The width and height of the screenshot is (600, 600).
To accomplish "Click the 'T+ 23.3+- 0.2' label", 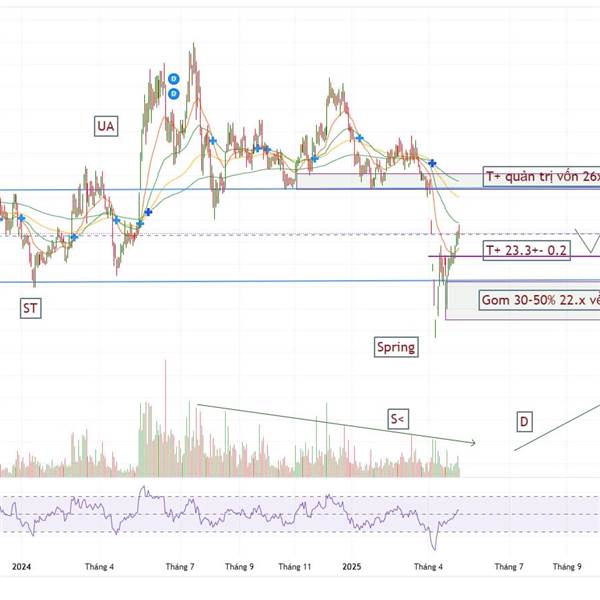I will 527,250.
